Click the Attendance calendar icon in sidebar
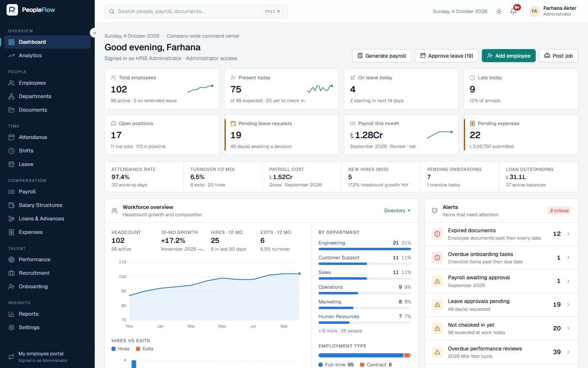Image resolution: width=588 pixels, height=368 pixels. tap(11, 137)
